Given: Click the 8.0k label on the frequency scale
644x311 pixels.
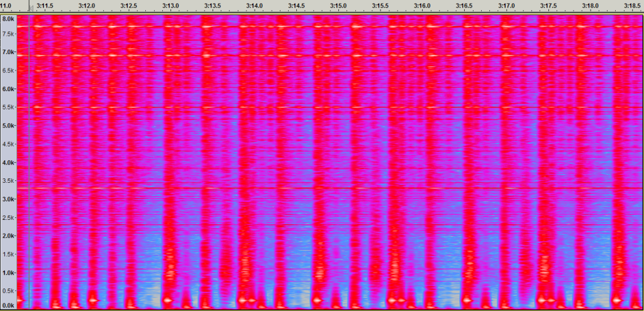Looking at the screenshot, I should (x=8, y=19).
